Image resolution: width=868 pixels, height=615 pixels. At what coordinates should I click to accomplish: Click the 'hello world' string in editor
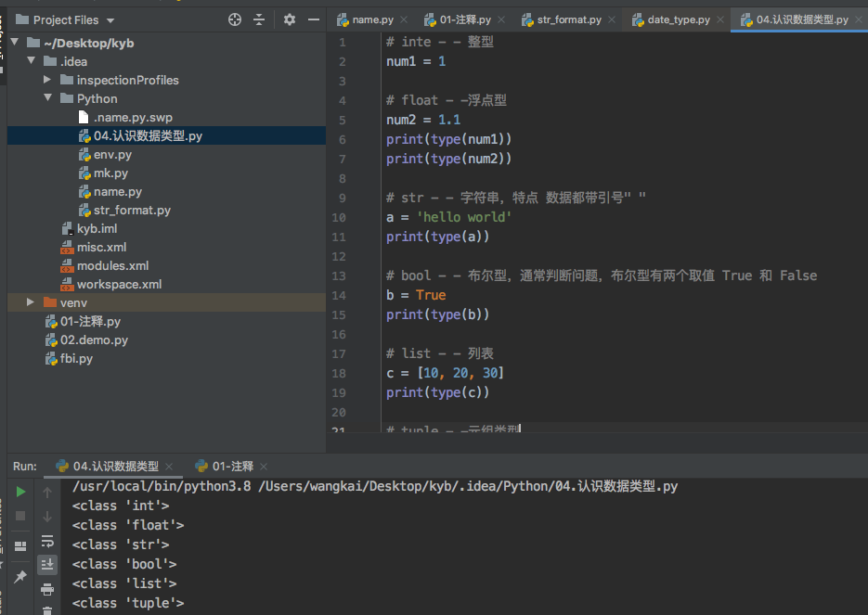(464, 217)
